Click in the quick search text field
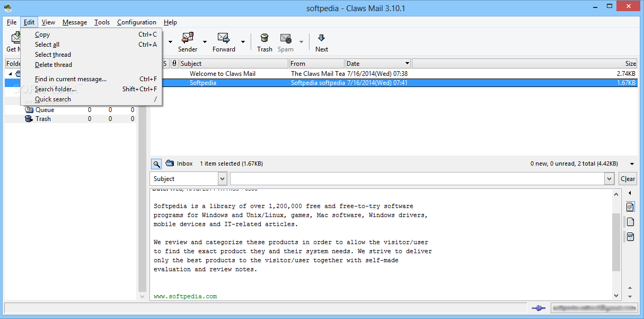Screen dimensions: 644x319 (x=417, y=179)
